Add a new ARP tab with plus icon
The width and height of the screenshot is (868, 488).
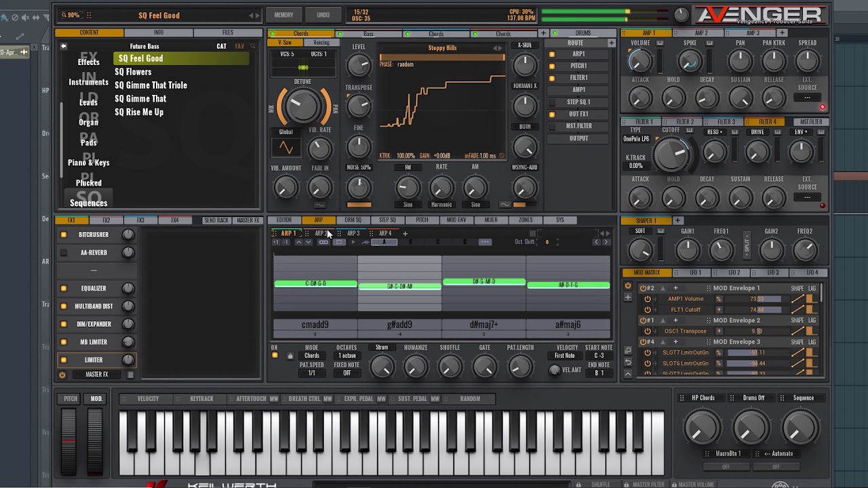(405, 233)
